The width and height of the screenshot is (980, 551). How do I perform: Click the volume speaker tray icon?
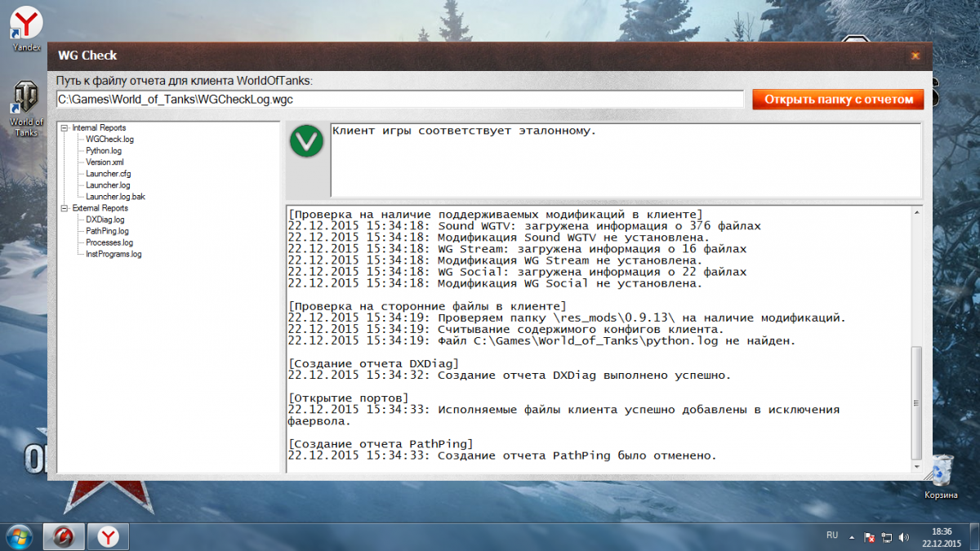pyautogui.click(x=903, y=536)
